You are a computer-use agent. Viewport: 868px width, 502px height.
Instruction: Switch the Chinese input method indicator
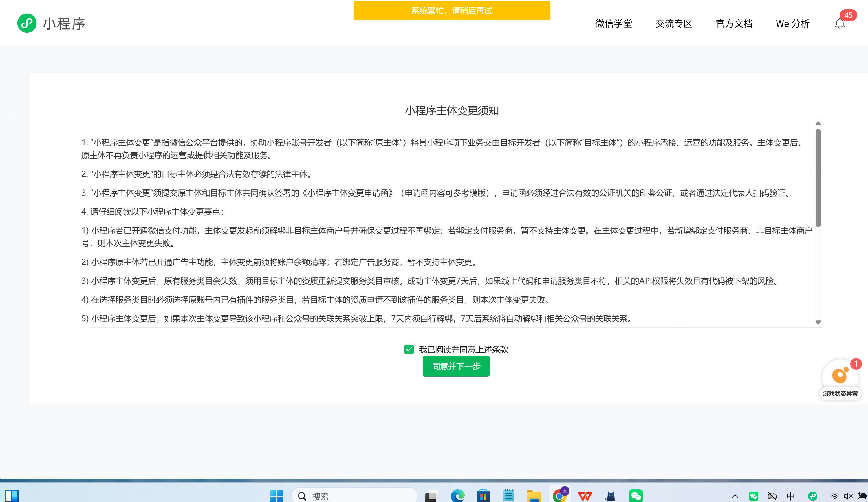point(790,496)
